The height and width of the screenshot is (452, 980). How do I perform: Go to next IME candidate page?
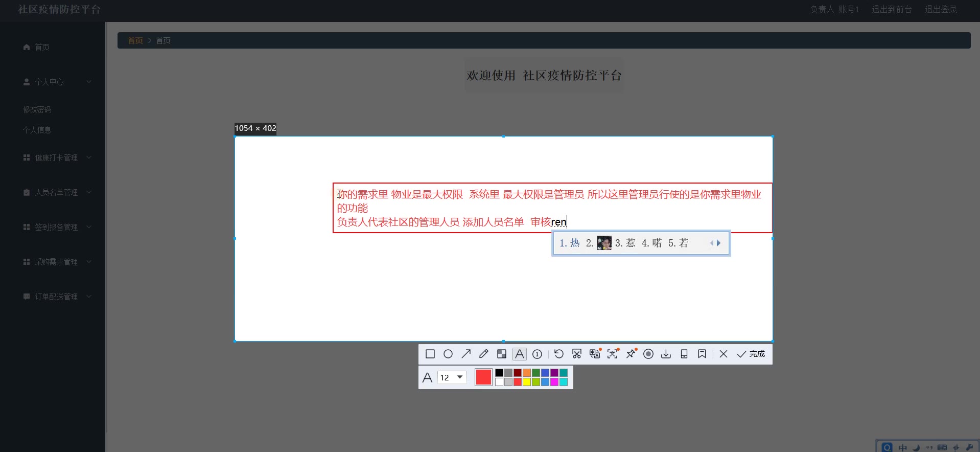pos(719,243)
